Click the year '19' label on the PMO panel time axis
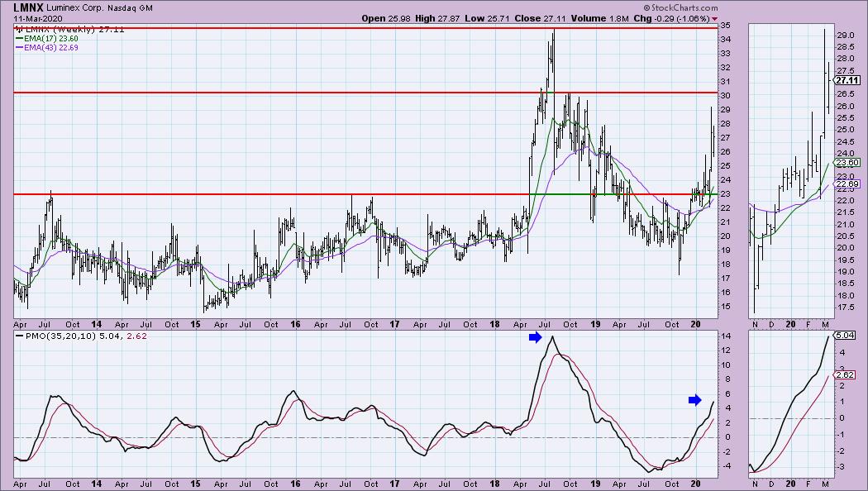Image resolution: width=868 pixels, height=491 pixels. pos(595,484)
